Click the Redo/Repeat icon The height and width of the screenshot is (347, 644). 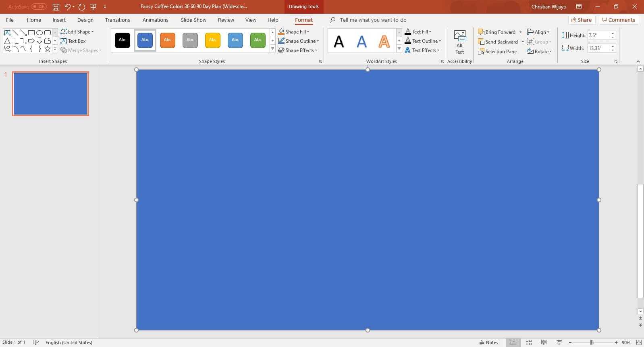pyautogui.click(x=82, y=7)
